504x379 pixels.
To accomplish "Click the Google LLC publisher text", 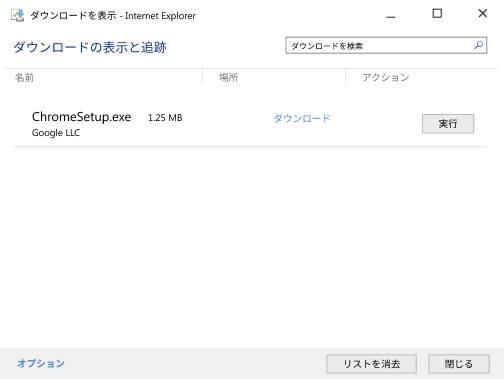I will tap(56, 133).
